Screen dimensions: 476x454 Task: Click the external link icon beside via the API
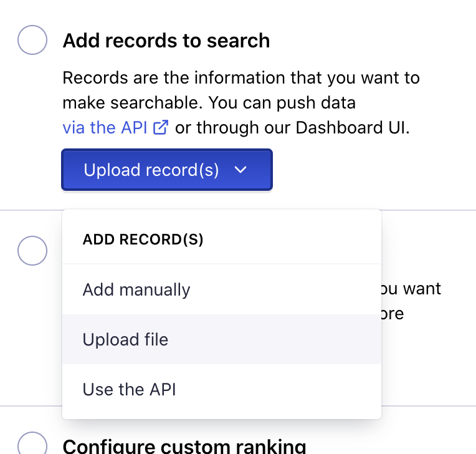(x=161, y=128)
